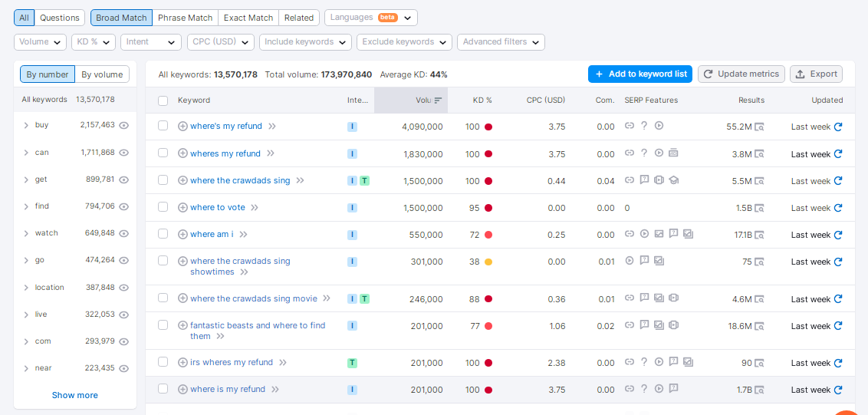
Task: Open the KD % filter dropdown
Action: point(94,42)
